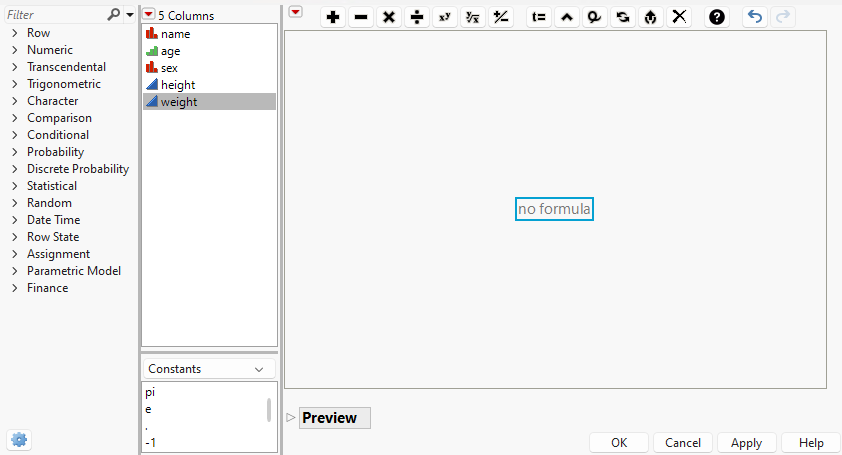Click the local variable t= icon
This screenshot has width=842, height=455.
(539, 17)
